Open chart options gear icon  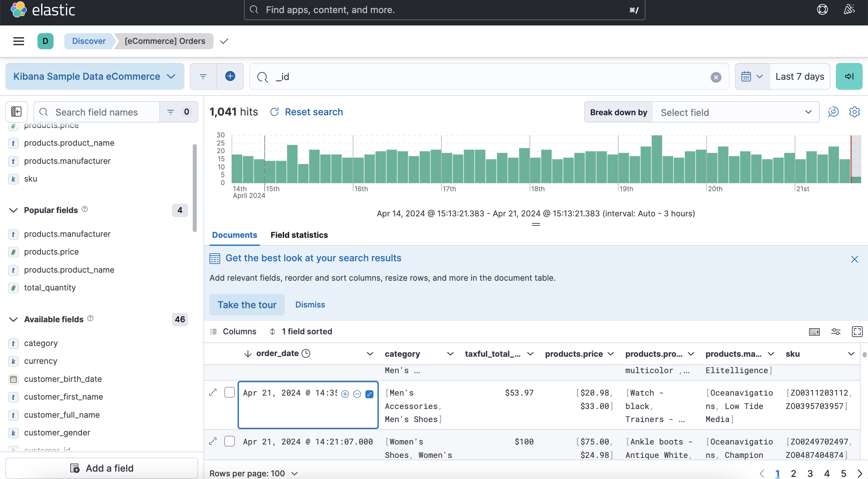(854, 112)
